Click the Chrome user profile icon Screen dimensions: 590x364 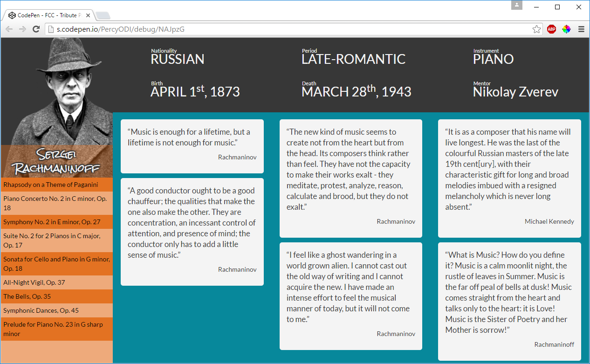(516, 5)
